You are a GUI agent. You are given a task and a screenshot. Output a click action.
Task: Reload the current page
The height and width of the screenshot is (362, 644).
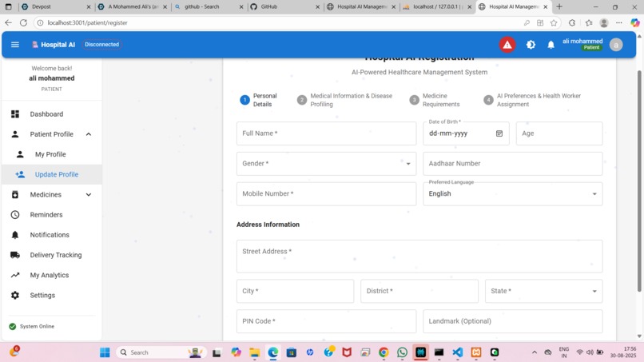(x=23, y=22)
